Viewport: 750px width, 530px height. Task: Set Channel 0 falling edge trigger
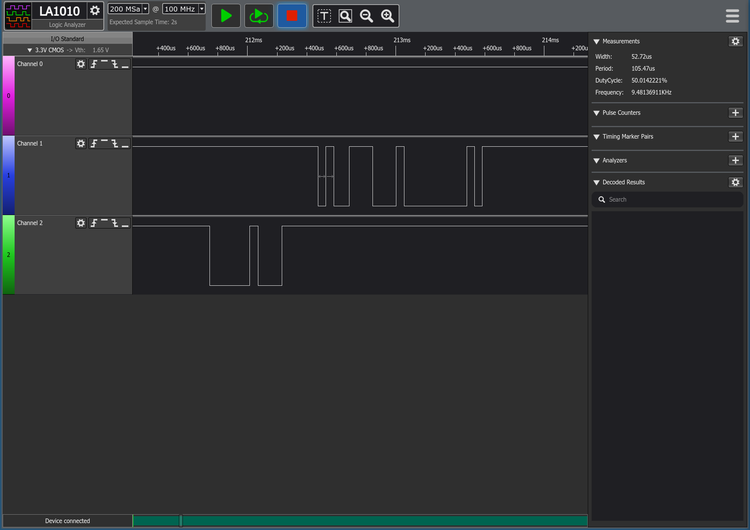pos(115,64)
